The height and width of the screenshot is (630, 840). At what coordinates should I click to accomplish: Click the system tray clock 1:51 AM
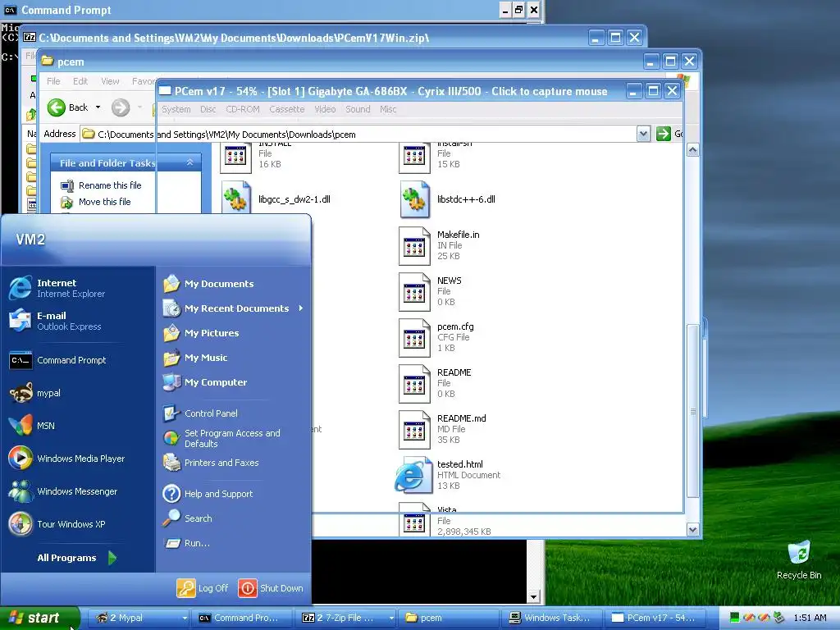810,618
